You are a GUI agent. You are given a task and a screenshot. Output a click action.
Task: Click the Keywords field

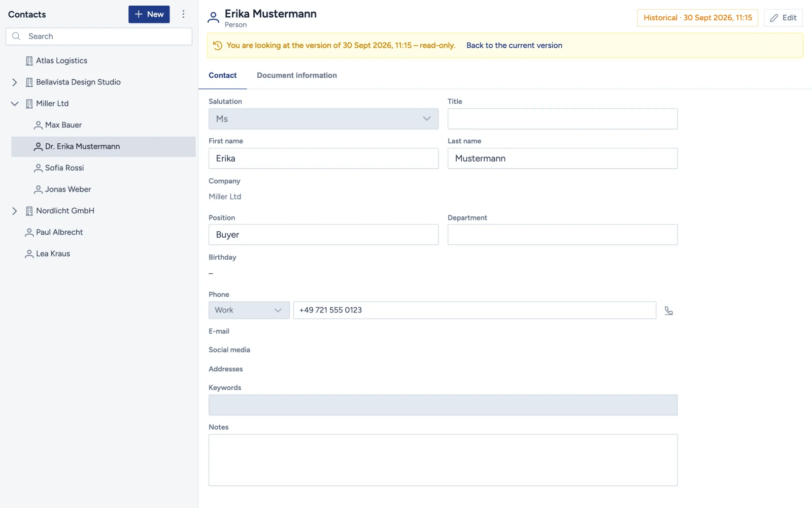click(x=443, y=405)
